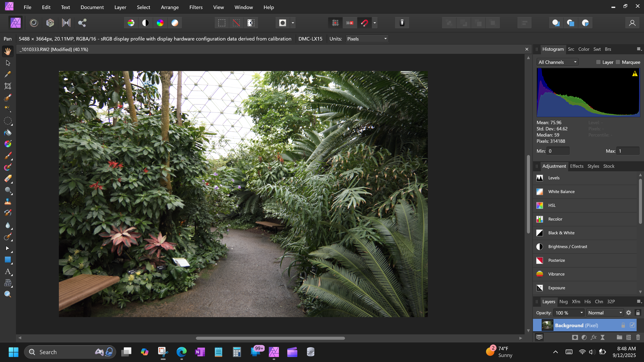This screenshot has width=644, height=362.
Task: Add a Brightness / Contrast adjustment
Action: point(567,246)
